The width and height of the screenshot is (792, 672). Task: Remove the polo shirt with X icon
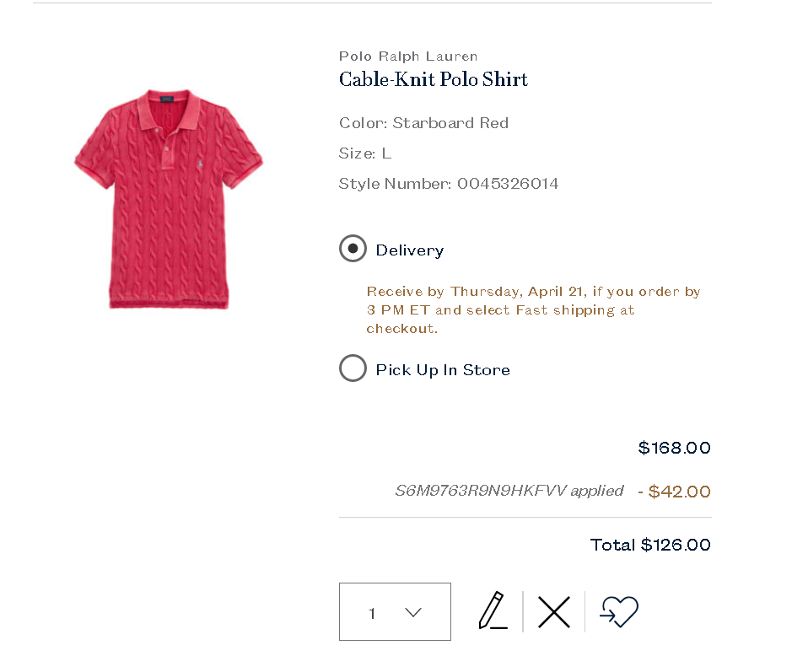tap(553, 611)
